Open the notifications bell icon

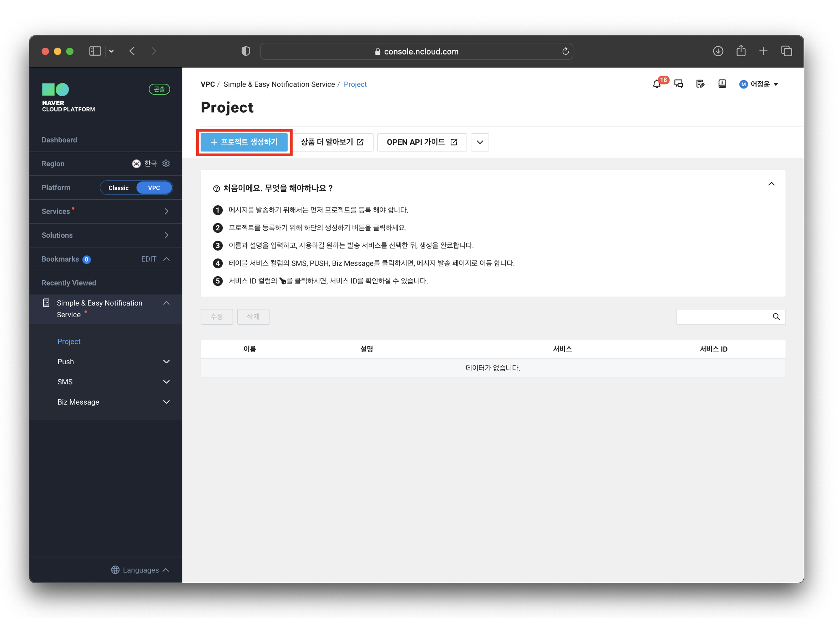(657, 84)
